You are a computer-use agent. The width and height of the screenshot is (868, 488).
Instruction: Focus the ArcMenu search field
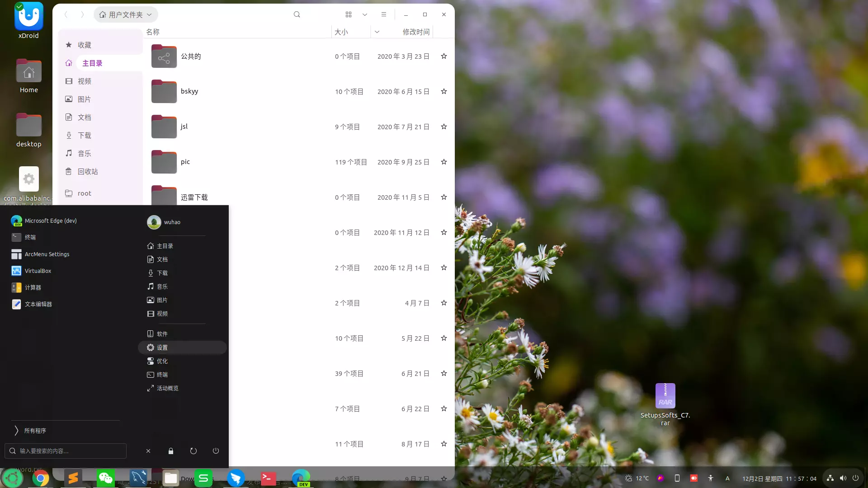[66, 451]
